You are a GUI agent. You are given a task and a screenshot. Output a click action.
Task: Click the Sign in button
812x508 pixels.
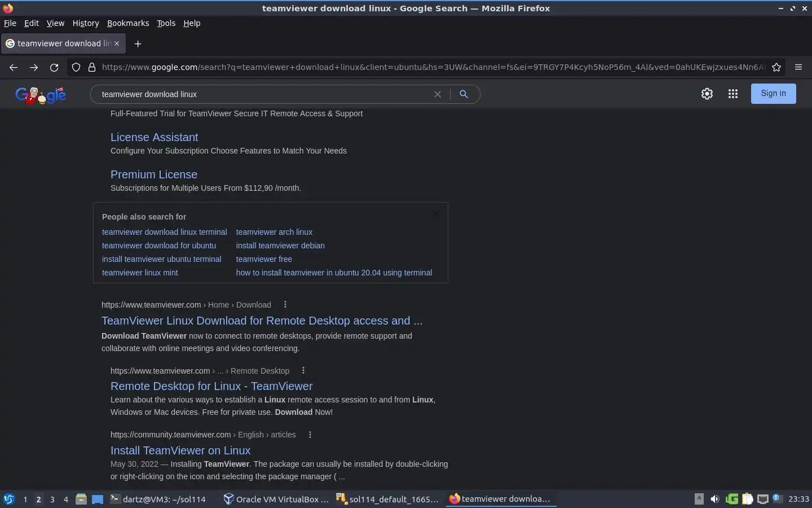pos(773,94)
